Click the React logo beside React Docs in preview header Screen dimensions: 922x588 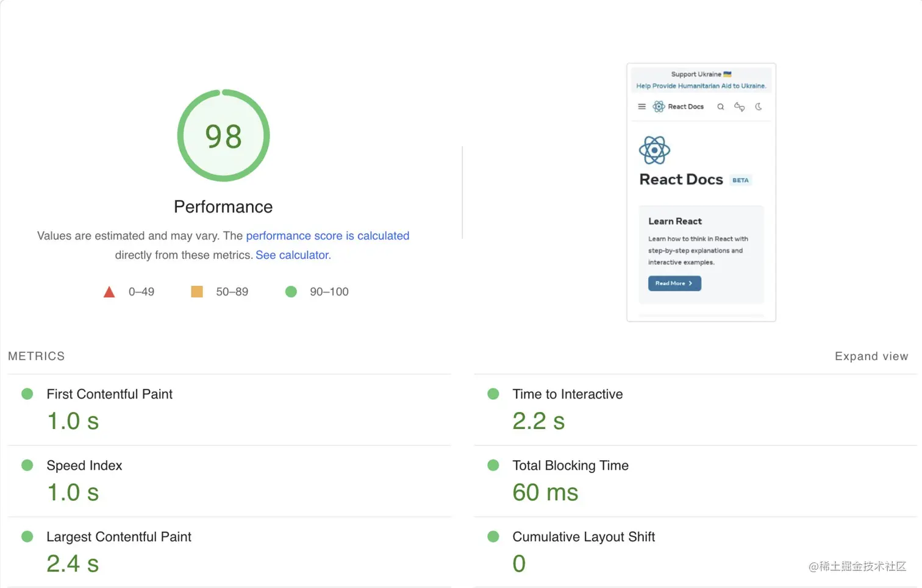[659, 107]
